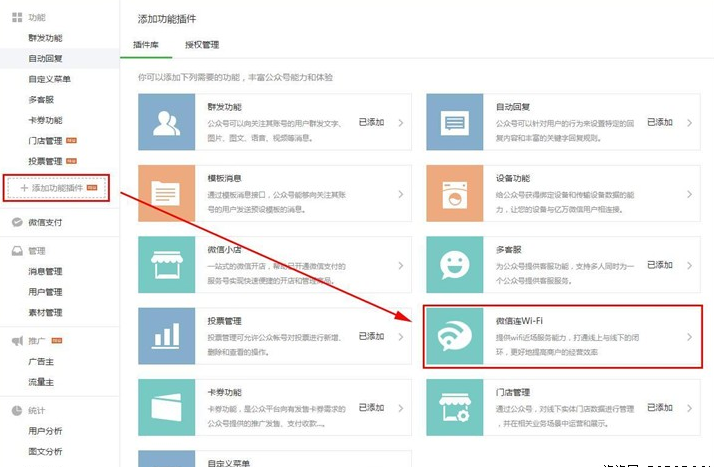This screenshot has height=467, width=714.
Task: Click the 管理 inbox icon in sidebar
Action: click(x=17, y=251)
